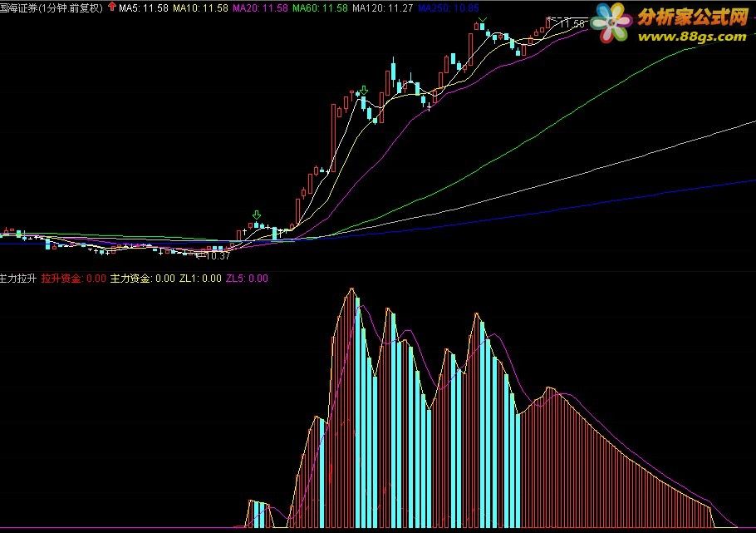Click the green down-arrow signal near the mid-rally candles

click(364, 91)
